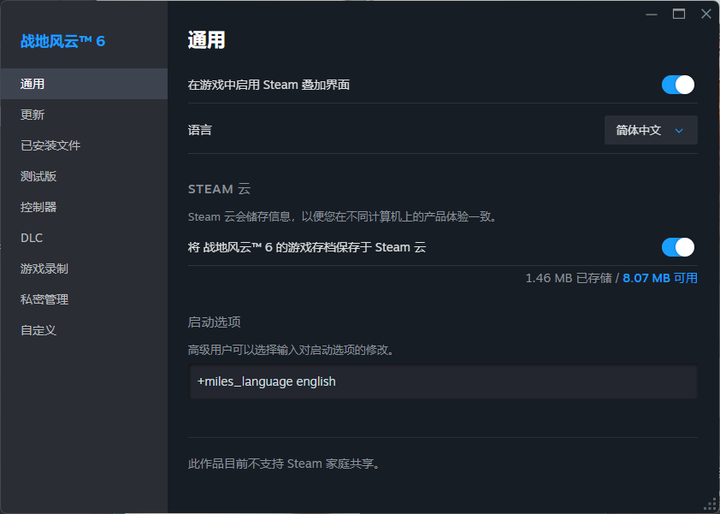The image size is (720, 514).
Task: Select the 通用 sidebar tab
Action: [x=83, y=84]
